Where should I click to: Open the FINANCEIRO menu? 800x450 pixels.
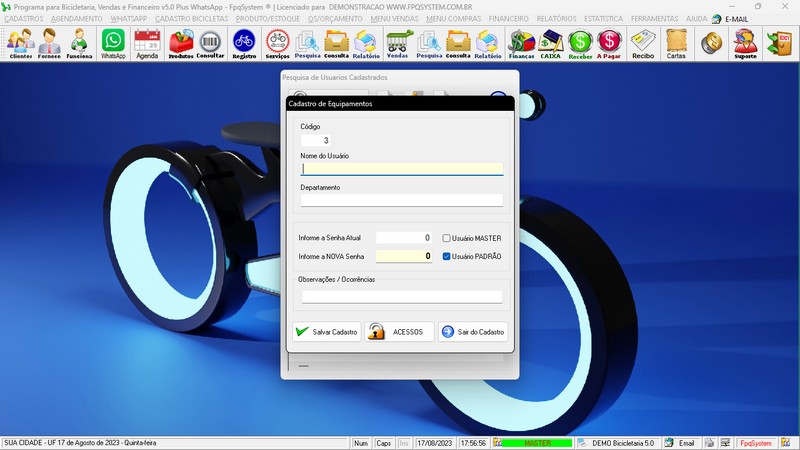510,19
